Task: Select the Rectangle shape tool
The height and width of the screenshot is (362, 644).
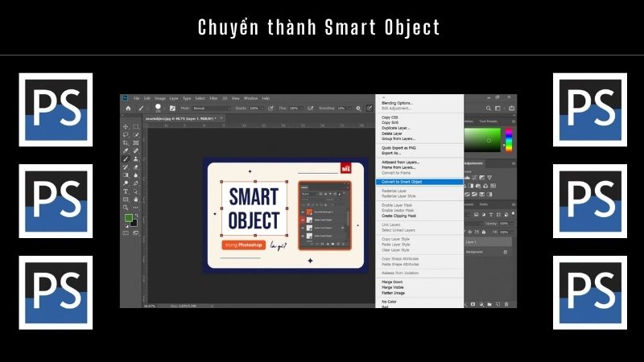Action: (126, 200)
